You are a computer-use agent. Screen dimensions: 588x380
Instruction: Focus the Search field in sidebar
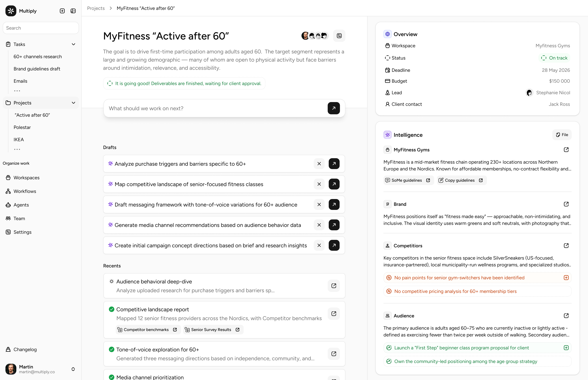tap(41, 28)
